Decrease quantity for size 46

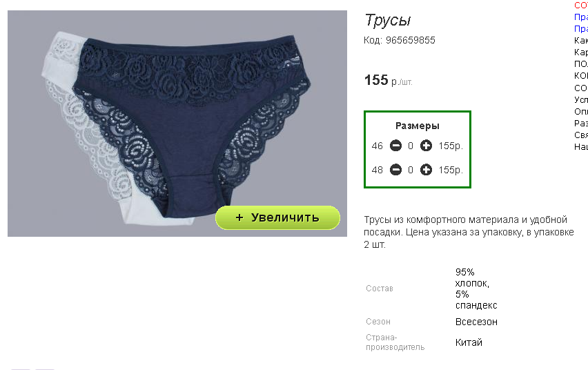click(x=395, y=146)
